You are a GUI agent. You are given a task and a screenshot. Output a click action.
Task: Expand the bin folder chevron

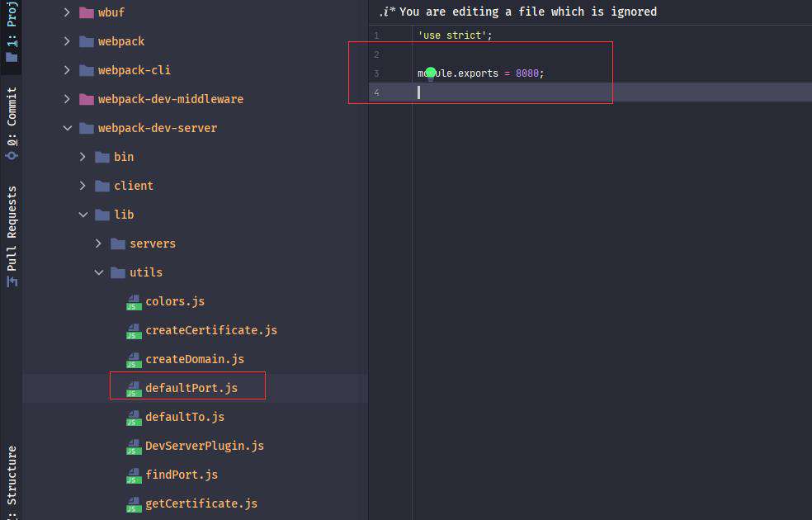coord(83,157)
